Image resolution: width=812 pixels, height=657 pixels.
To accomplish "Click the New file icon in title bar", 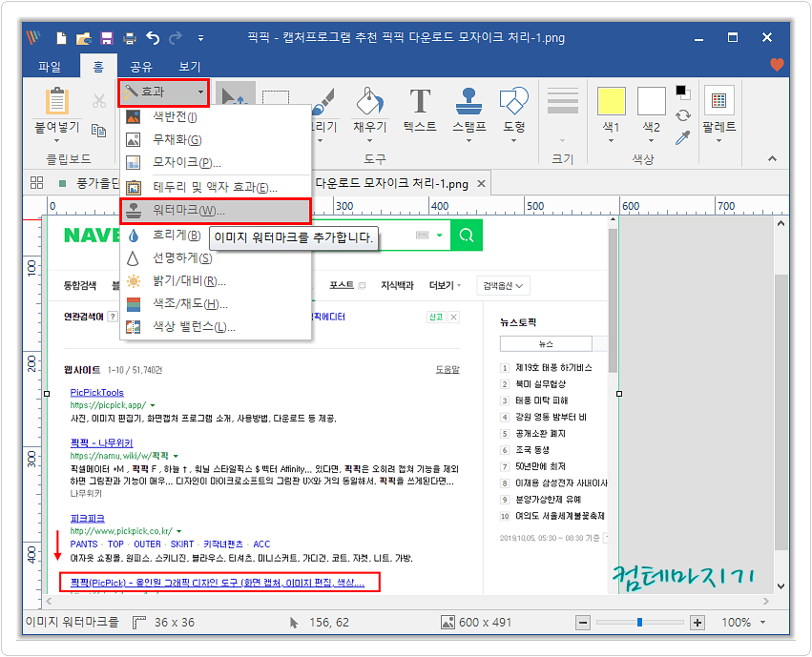I will tap(61, 38).
